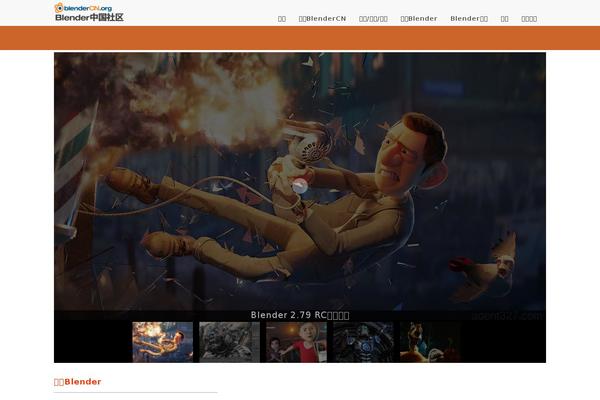Open the nav item with two slashes
Viewport: 600px width, 400px height.
coord(373,19)
